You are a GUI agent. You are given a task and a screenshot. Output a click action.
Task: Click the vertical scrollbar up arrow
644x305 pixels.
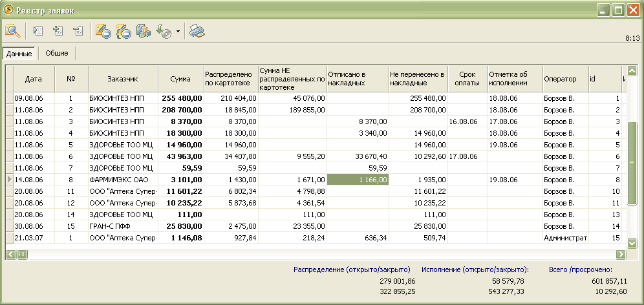click(632, 70)
